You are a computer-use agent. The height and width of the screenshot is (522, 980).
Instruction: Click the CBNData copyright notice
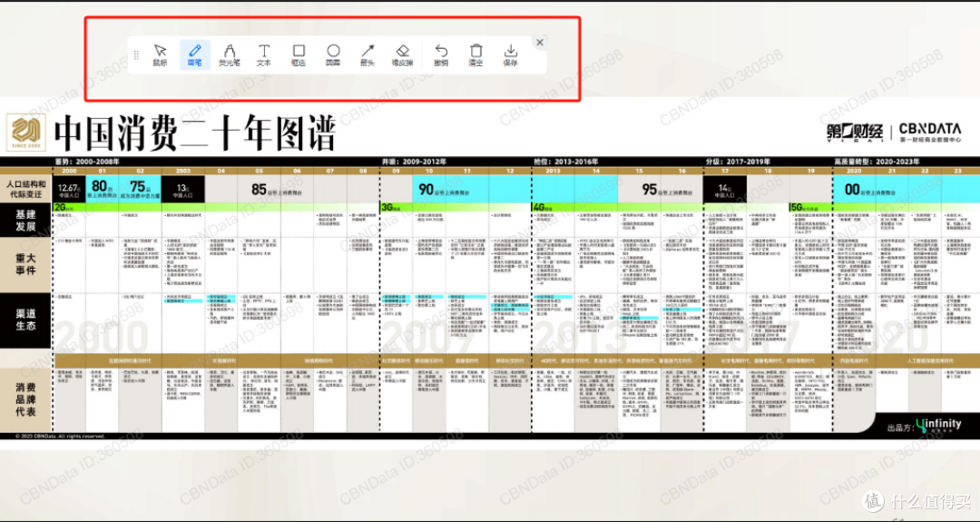click(x=60, y=436)
